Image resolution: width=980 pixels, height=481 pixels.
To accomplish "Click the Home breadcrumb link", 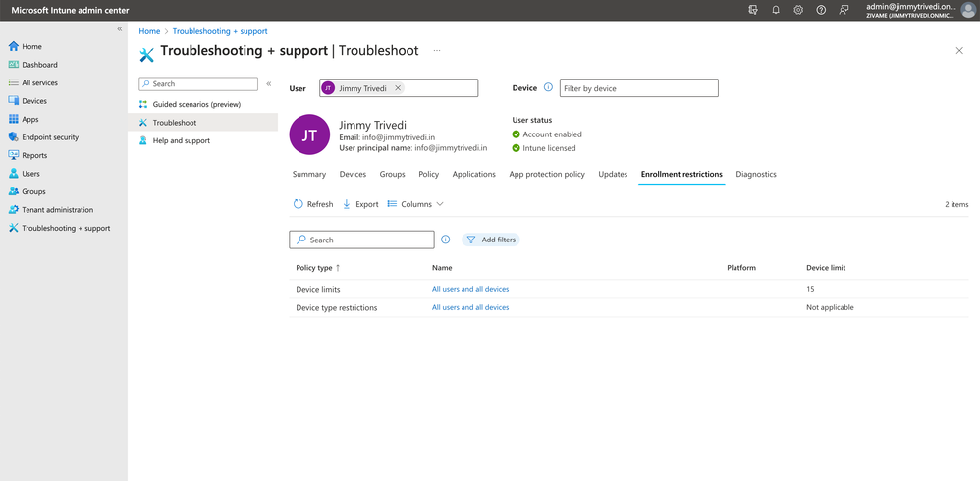I will point(149,31).
